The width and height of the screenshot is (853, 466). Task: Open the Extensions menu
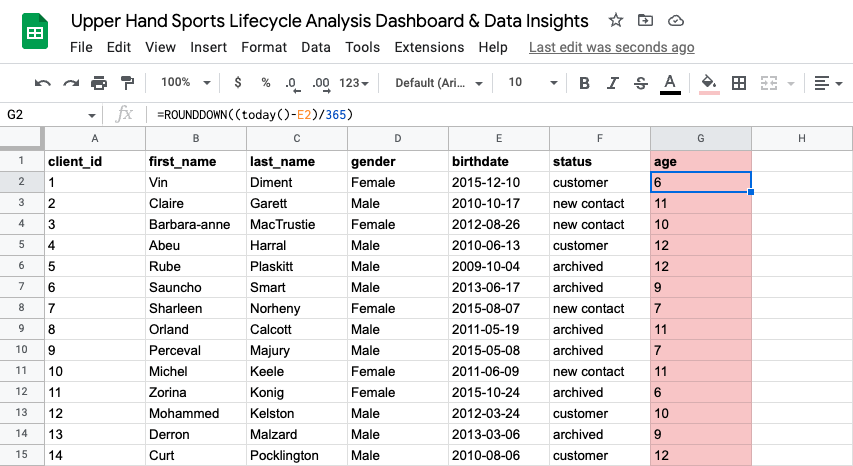429,47
